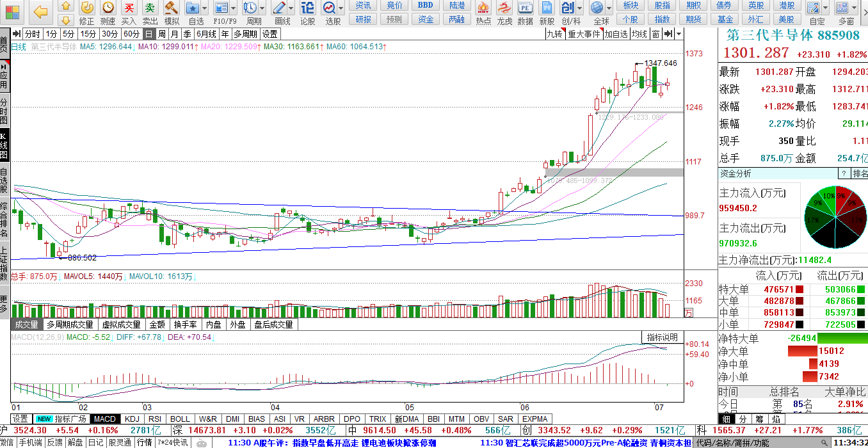The height and width of the screenshot is (448, 868).
Task: Click the 全球 globe icon
Action: click(597, 8)
